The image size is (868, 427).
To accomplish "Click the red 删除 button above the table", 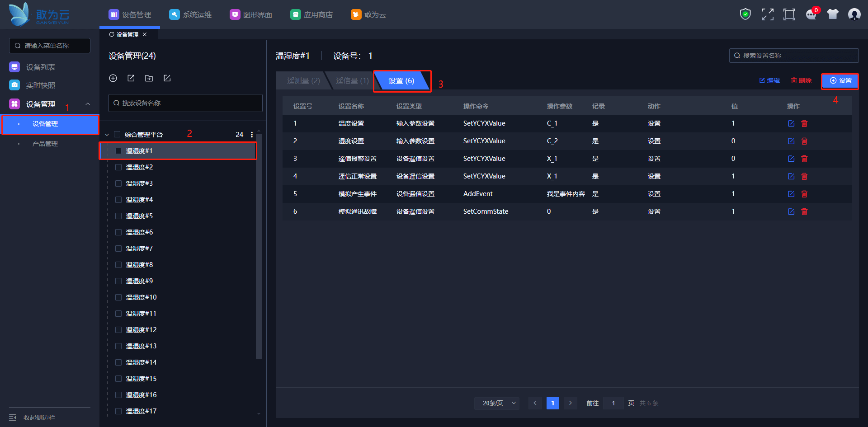I will tap(801, 80).
